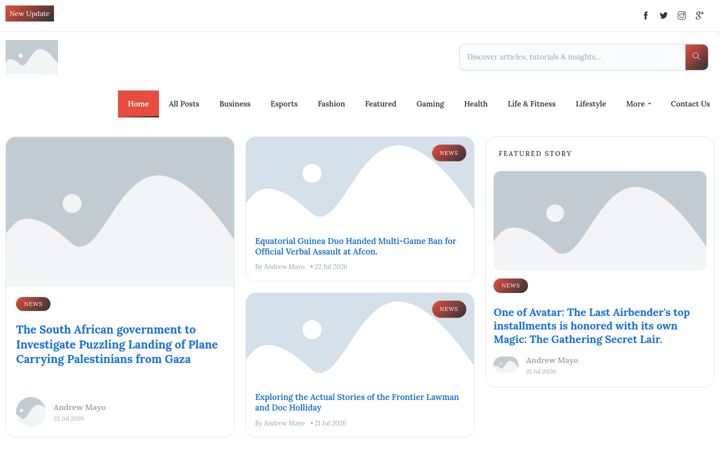
Task: Expand the More navigation dropdown
Action: [638, 104]
